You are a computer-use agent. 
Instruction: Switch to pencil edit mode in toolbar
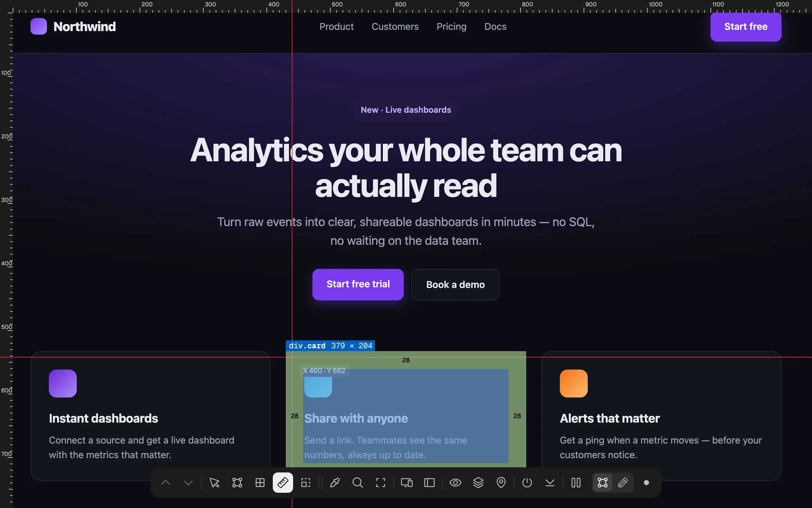[623, 483]
